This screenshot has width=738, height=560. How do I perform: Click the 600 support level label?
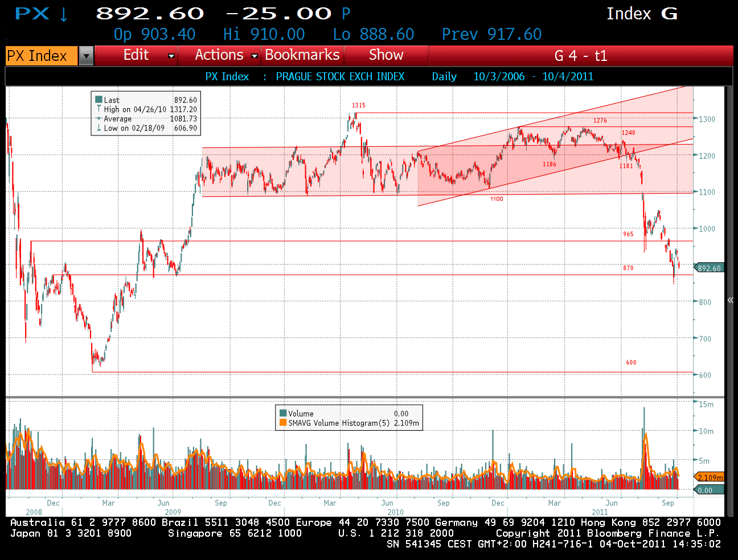coord(631,362)
